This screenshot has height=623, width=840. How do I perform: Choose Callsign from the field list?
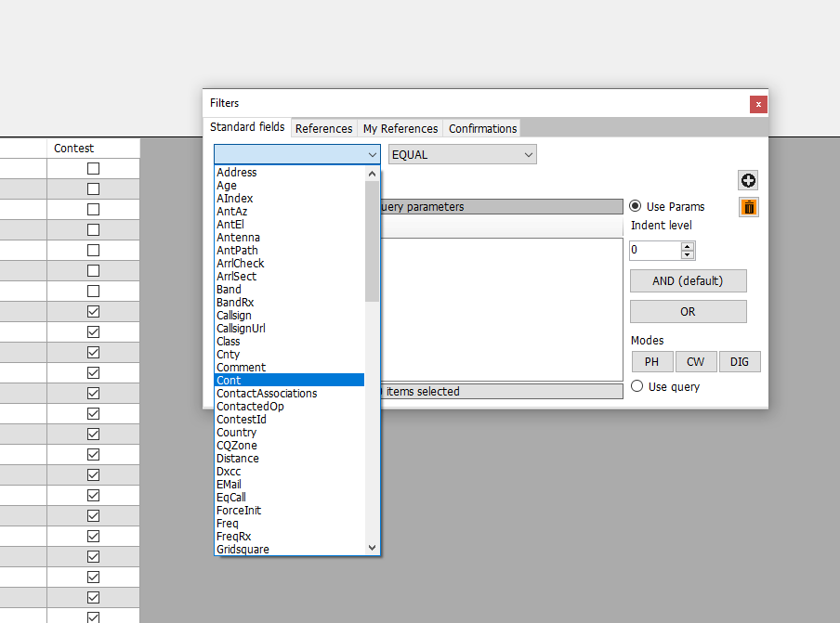[289, 316]
